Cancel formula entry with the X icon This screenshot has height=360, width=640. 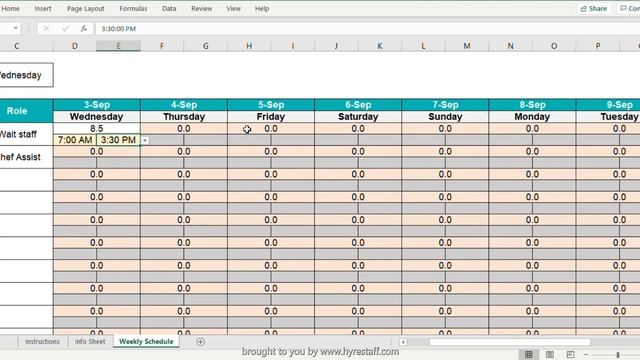[46, 29]
